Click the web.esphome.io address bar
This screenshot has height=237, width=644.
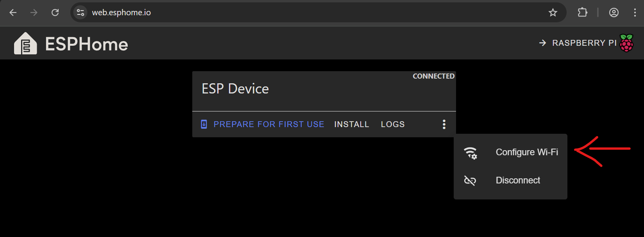(x=313, y=13)
